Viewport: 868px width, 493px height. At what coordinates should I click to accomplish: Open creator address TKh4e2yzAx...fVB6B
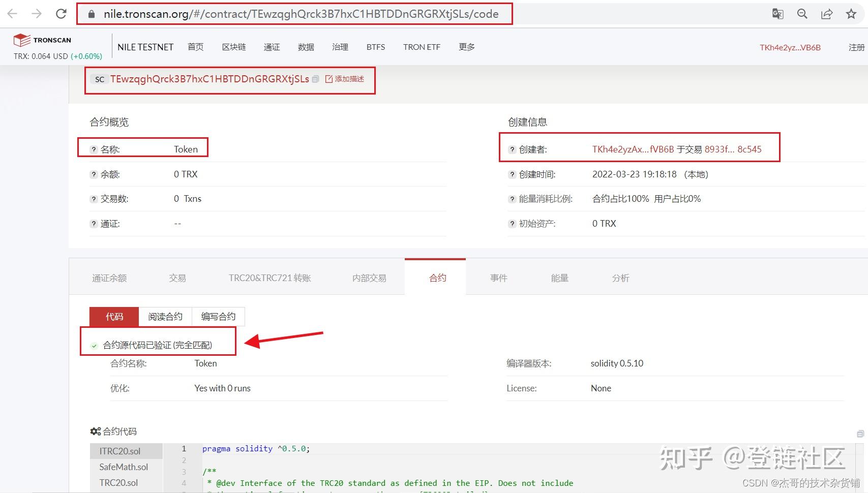tap(633, 149)
